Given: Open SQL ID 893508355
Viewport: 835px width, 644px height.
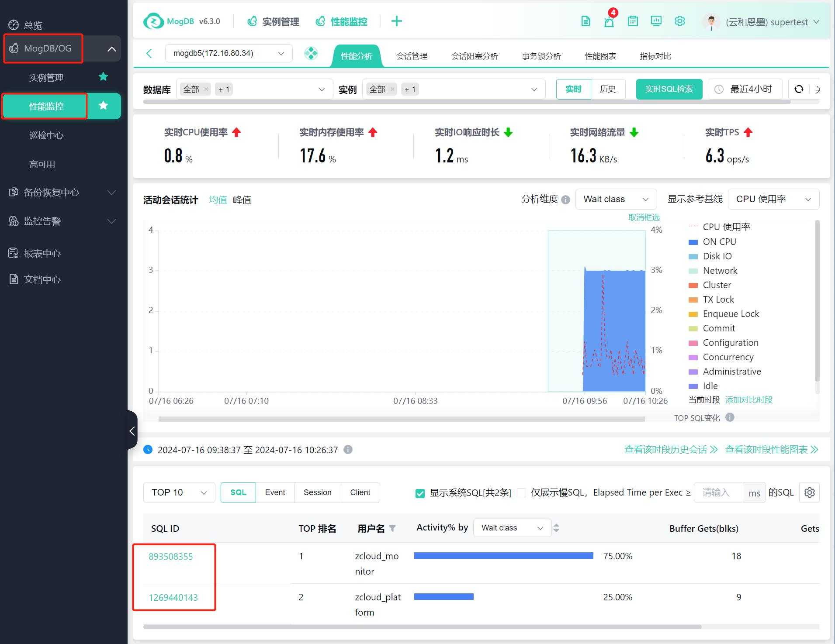Looking at the screenshot, I should tap(170, 556).
